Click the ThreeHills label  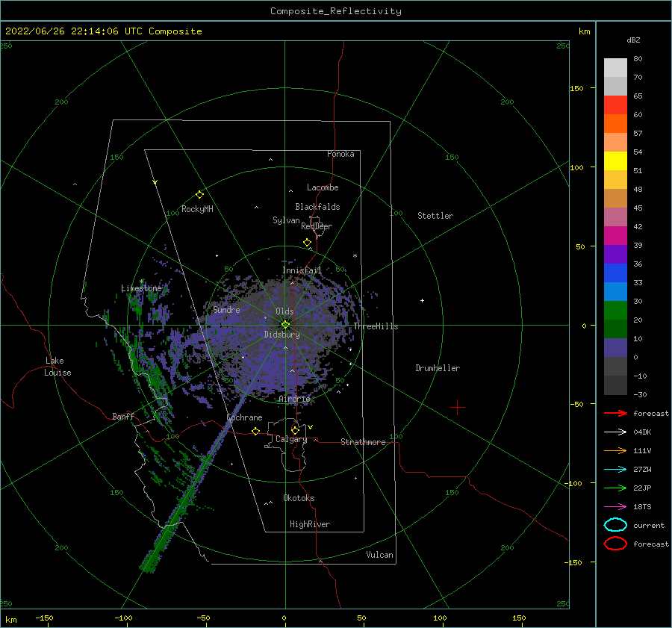click(376, 326)
